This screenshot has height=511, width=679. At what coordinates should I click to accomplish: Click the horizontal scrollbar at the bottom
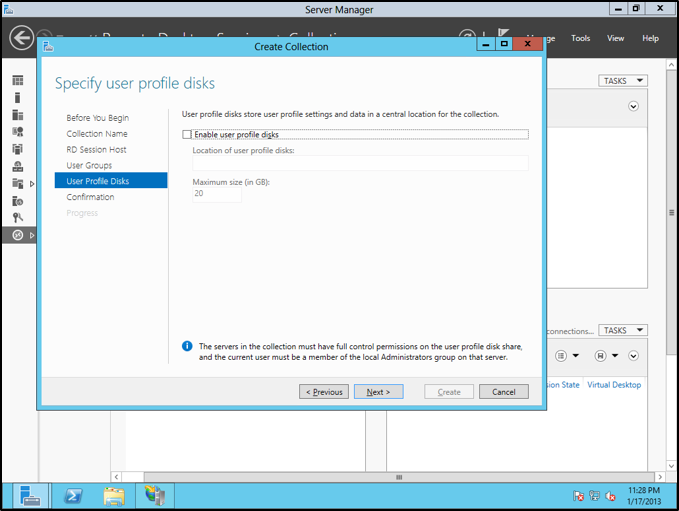[400, 477]
